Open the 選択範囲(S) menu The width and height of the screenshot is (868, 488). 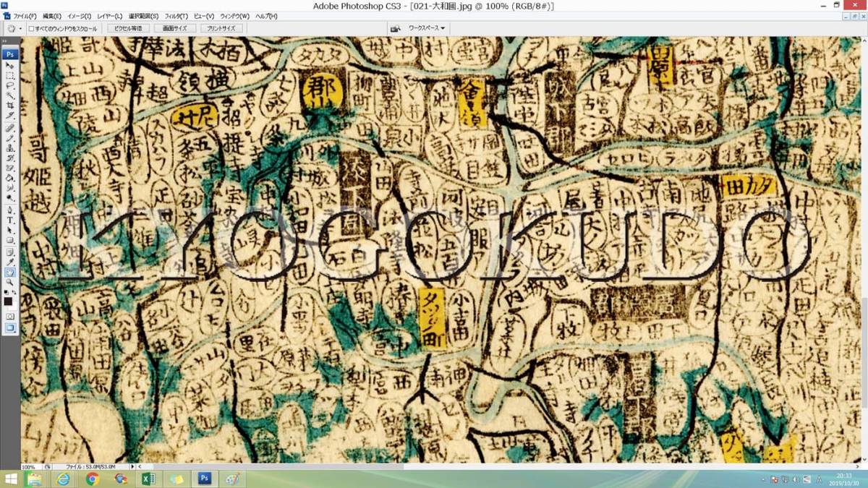click(144, 16)
